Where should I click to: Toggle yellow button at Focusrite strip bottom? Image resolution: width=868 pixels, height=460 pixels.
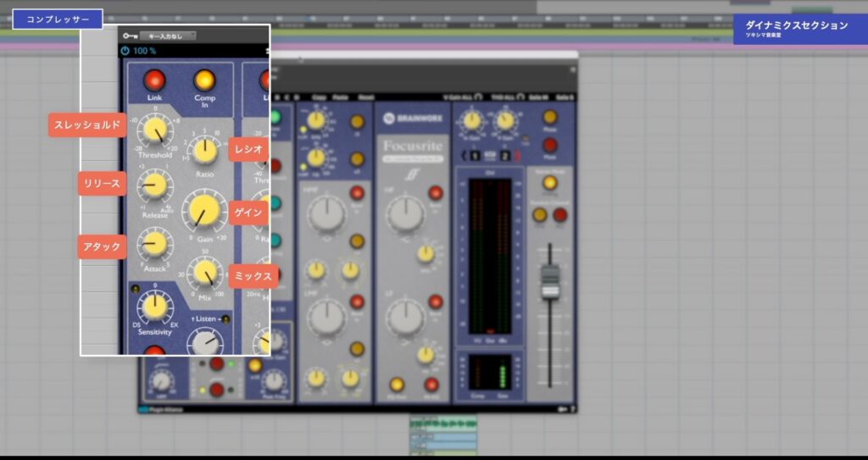coord(397,385)
